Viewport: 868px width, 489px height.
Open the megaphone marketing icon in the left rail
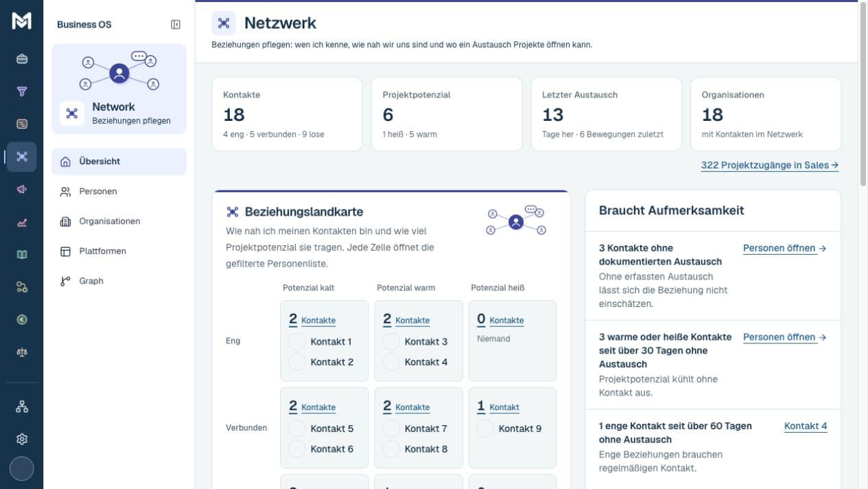[21, 189]
